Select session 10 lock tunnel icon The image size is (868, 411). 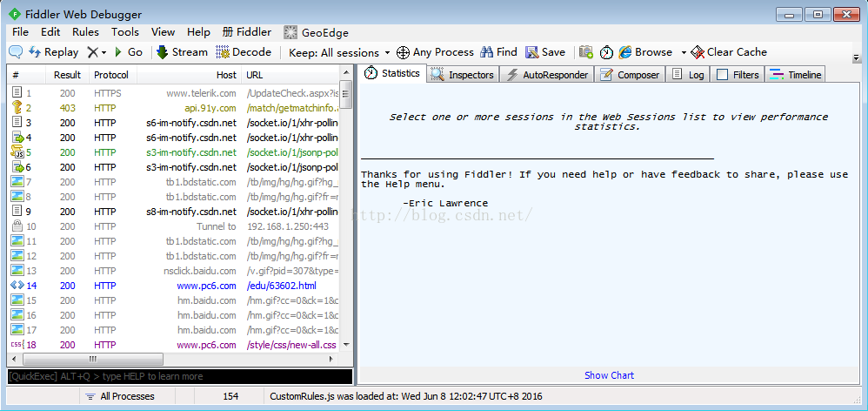pyautogui.click(x=17, y=226)
